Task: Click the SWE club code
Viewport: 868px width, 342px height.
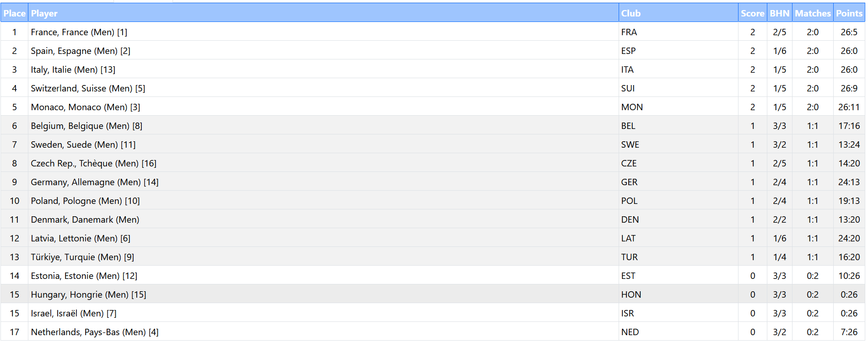Action: click(630, 144)
